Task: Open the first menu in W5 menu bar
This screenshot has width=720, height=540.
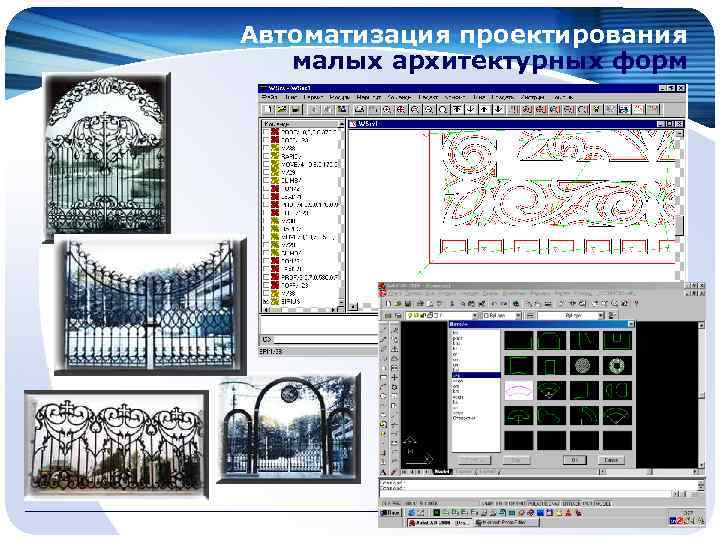Action: click(x=270, y=97)
